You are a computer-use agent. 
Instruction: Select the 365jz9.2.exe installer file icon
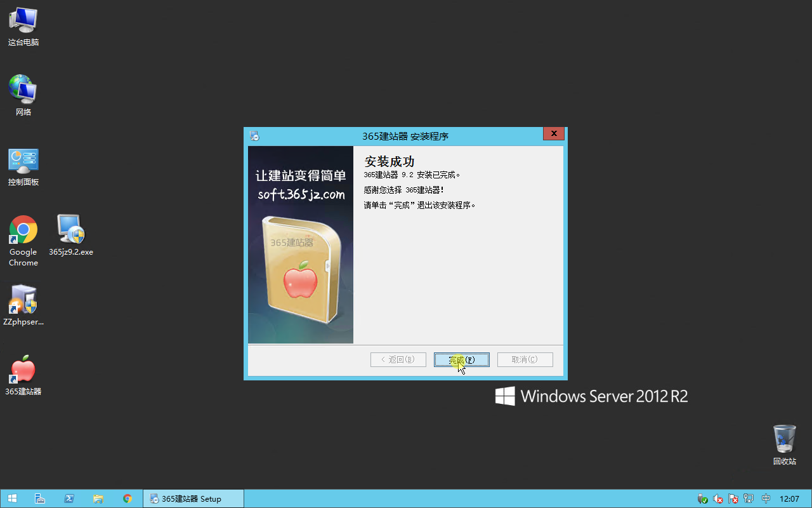point(71,236)
